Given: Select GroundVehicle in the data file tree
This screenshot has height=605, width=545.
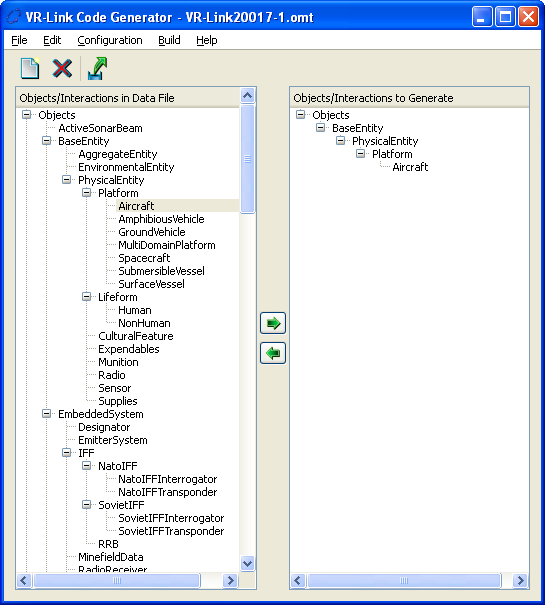Looking at the screenshot, I should point(152,232).
